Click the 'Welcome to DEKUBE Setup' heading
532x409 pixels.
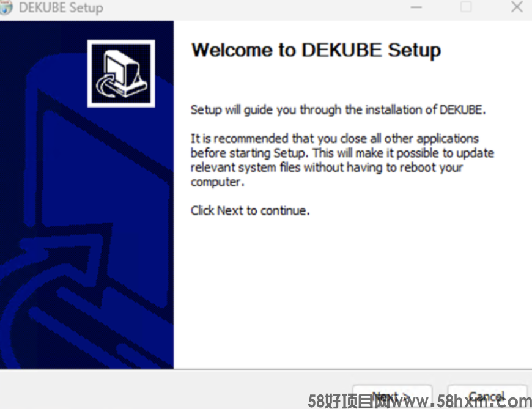(316, 51)
